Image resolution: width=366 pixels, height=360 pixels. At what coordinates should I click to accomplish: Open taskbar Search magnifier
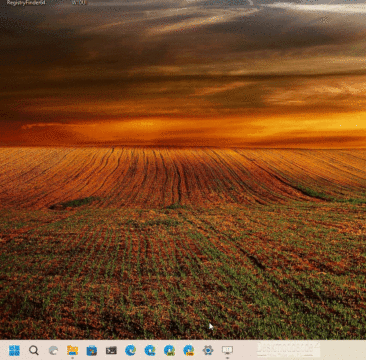click(34, 350)
